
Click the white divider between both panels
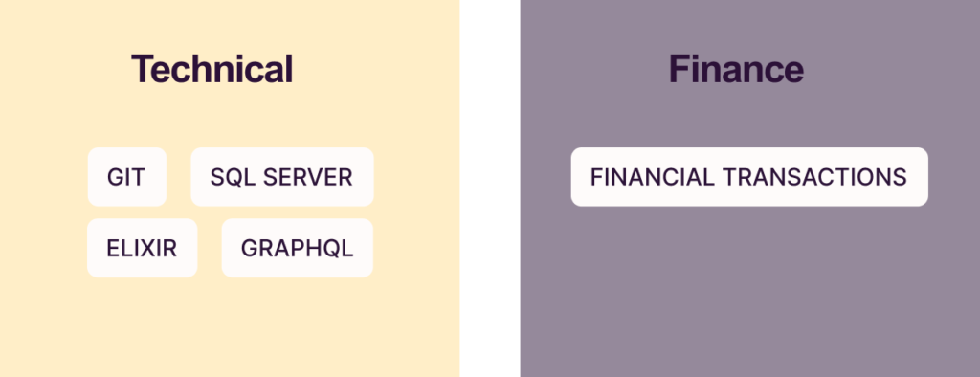(x=490, y=188)
